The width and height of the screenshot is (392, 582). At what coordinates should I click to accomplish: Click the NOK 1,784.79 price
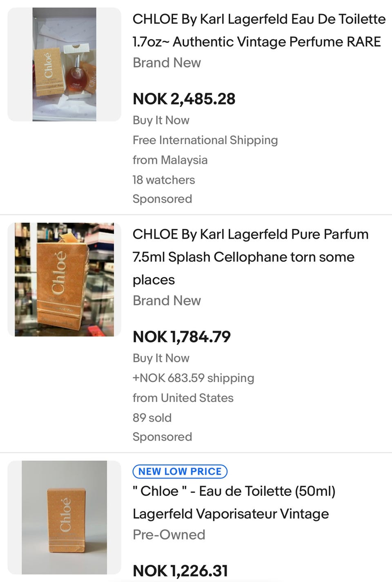(181, 337)
